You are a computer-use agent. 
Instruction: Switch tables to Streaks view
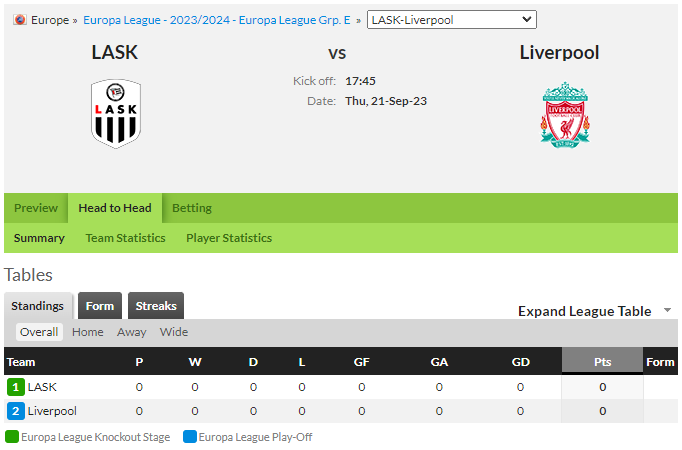click(156, 306)
